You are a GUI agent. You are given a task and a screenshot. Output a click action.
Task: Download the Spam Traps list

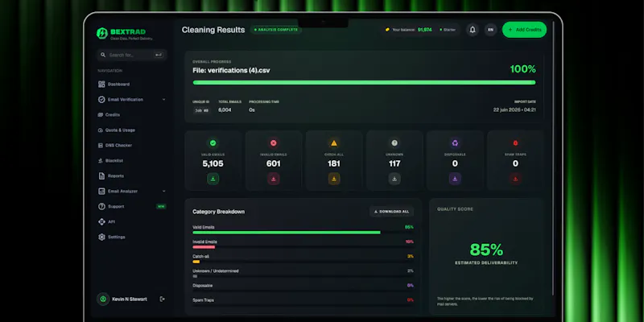point(515,179)
